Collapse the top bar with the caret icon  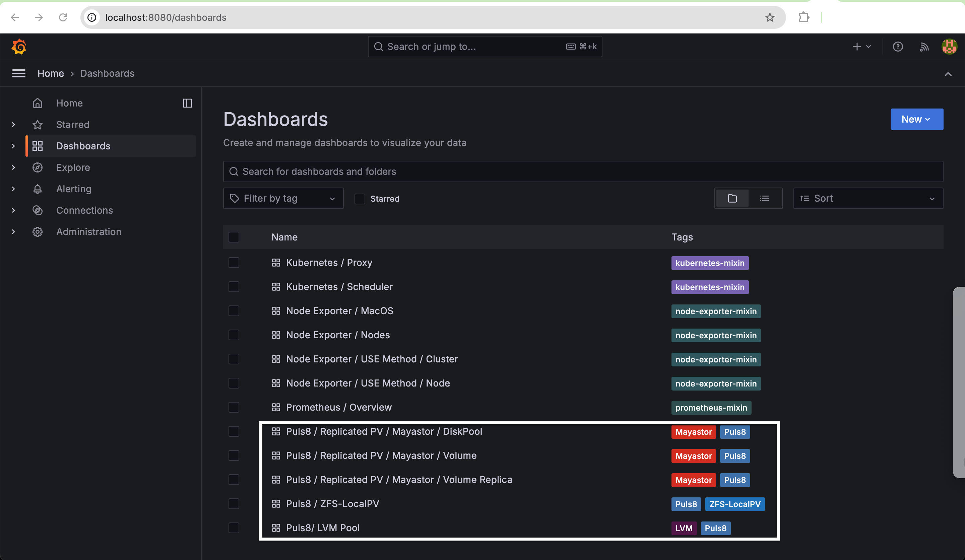coord(948,74)
